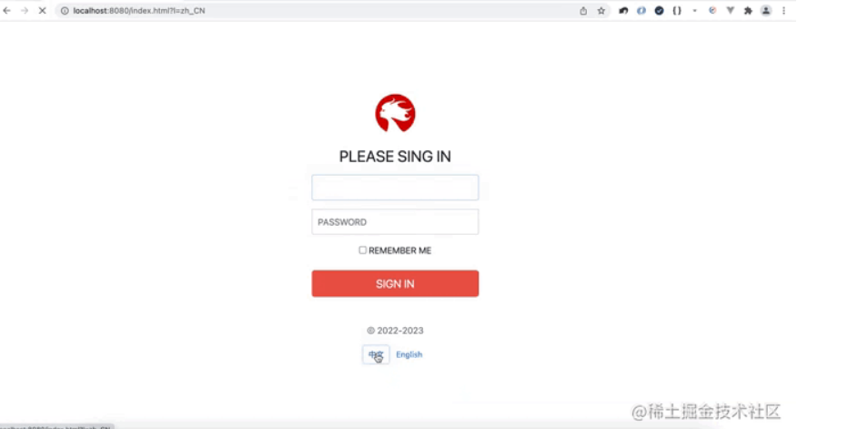Open the user profile avatar icon
Viewport: 868px width, 429px height.
click(x=766, y=11)
